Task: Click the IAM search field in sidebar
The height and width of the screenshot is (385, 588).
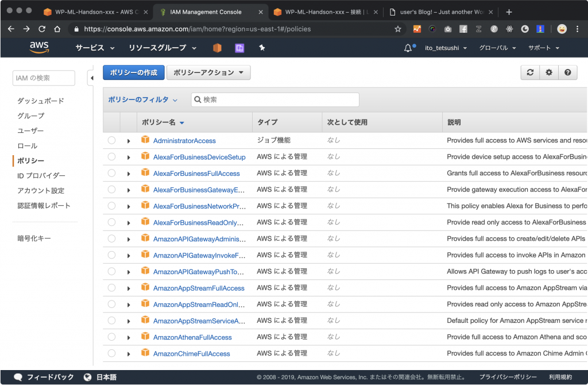Action: (44, 78)
